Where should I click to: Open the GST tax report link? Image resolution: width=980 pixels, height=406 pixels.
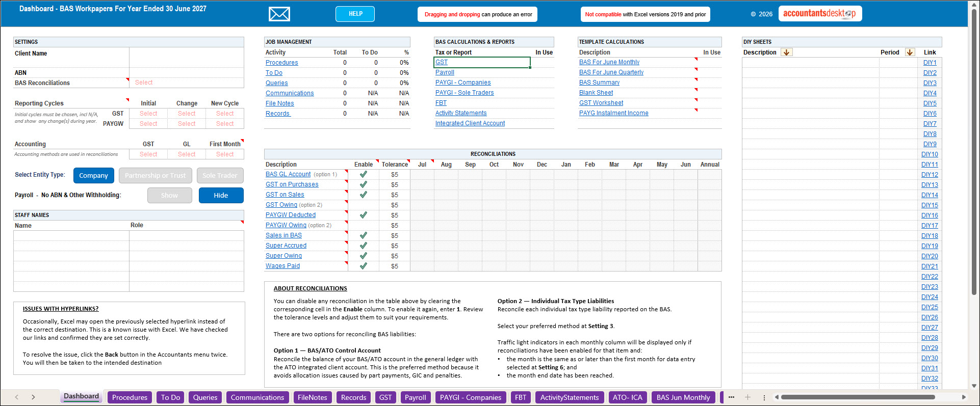442,62
